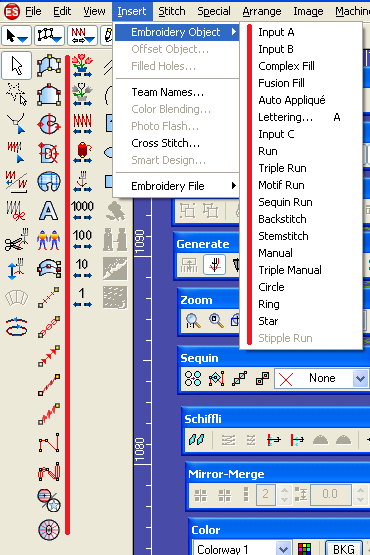This screenshot has width=370, height=555.
Task: Expand the Colorway 1 dropdown
Action: [283, 549]
